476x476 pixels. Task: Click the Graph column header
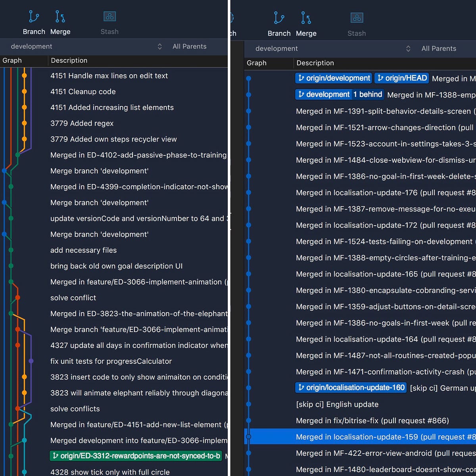12,60
